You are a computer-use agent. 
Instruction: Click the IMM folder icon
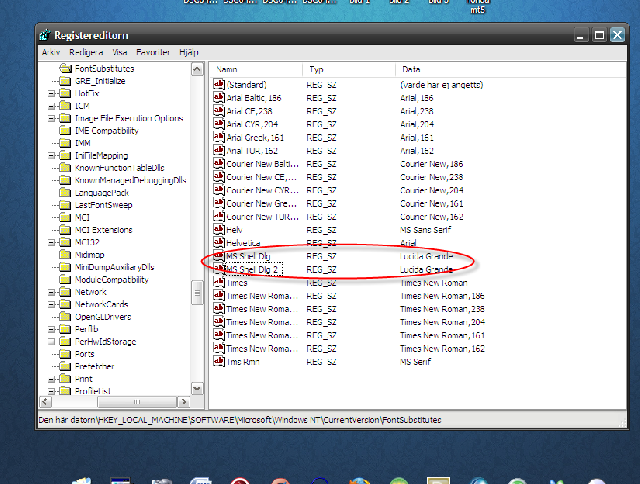[65, 143]
